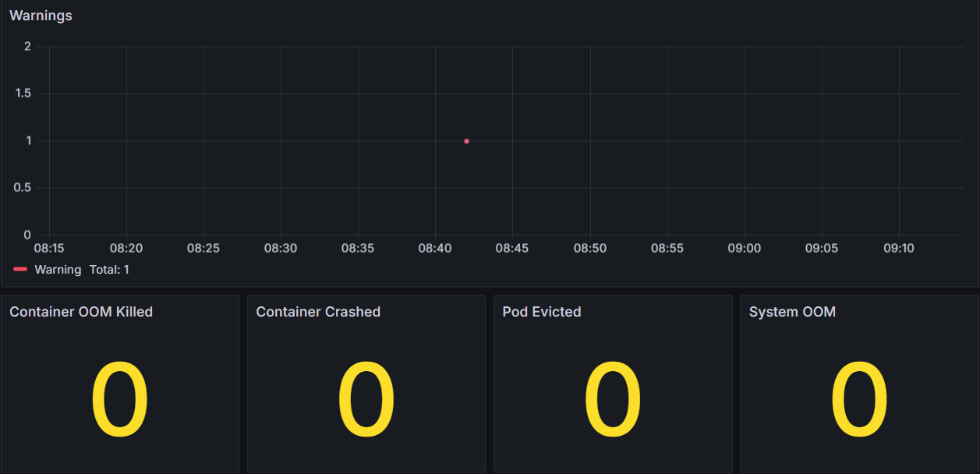980x474 pixels.
Task: Open the Pod Evicted panel title
Action: tap(542, 312)
